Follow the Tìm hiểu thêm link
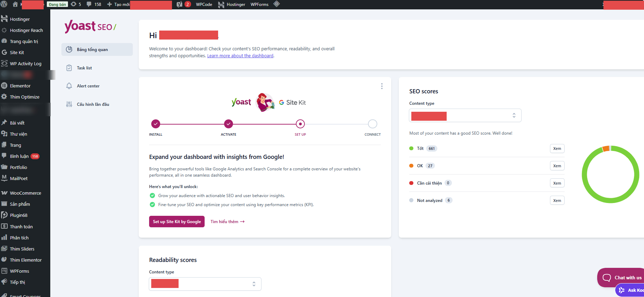This screenshot has height=297, width=644. 227,222
